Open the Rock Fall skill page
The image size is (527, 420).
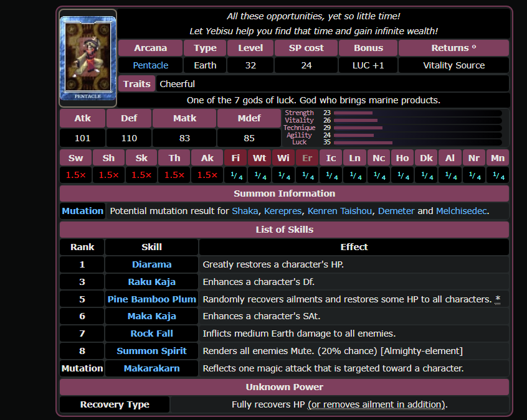click(151, 334)
